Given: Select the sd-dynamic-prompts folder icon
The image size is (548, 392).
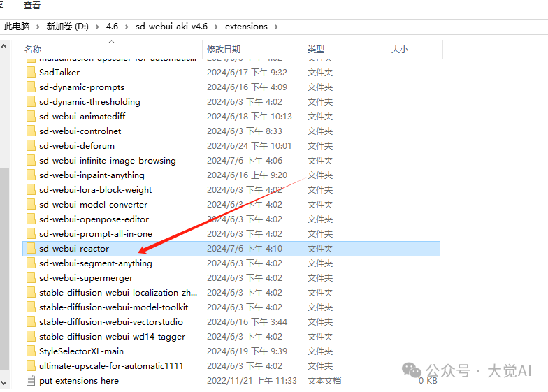Looking at the screenshot, I should pyautogui.click(x=31, y=87).
